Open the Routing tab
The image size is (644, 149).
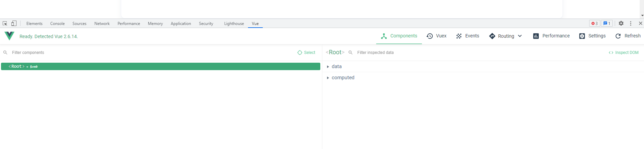click(502, 36)
